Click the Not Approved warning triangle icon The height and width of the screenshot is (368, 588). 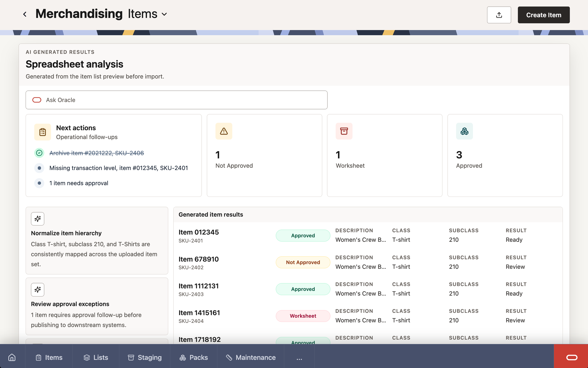[224, 131]
